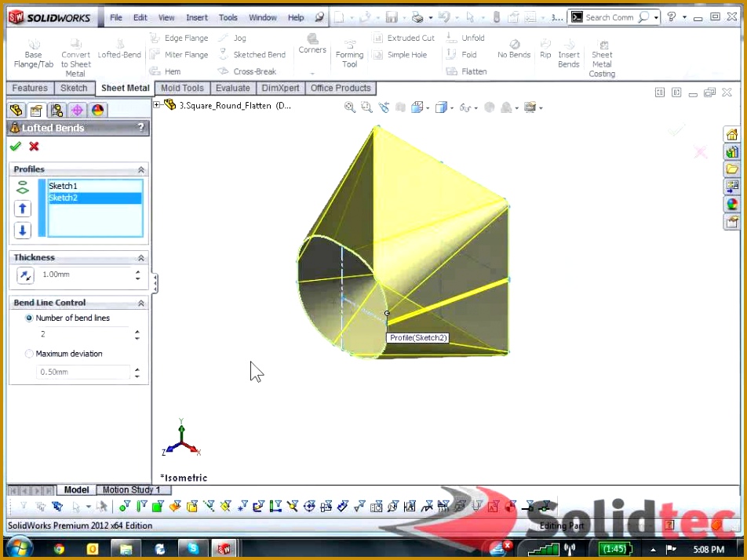Image resolution: width=747 pixels, height=560 pixels.
Task: Accept Lofted Bends with green checkmark
Action: point(16,146)
